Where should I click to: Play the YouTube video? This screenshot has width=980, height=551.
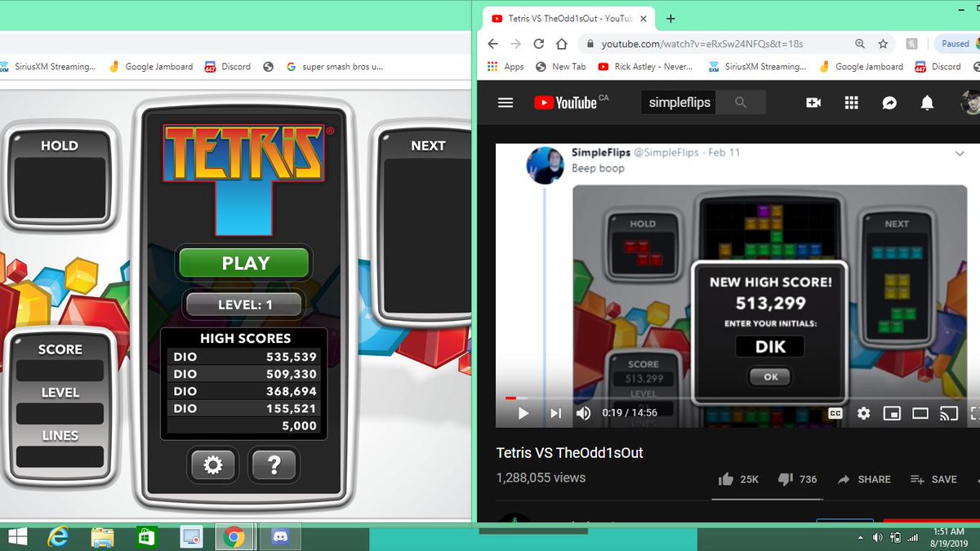(x=523, y=413)
